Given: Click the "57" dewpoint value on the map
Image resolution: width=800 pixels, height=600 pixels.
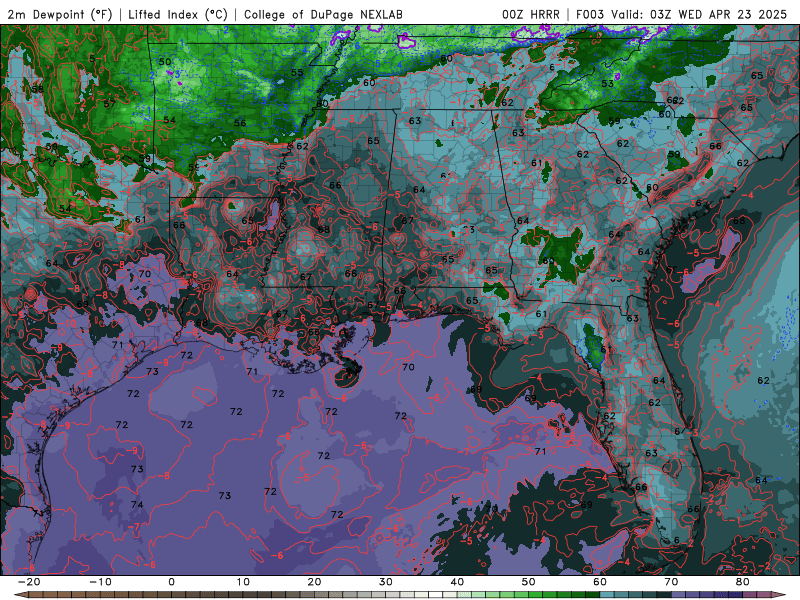Looking at the screenshot, I should point(109,104).
